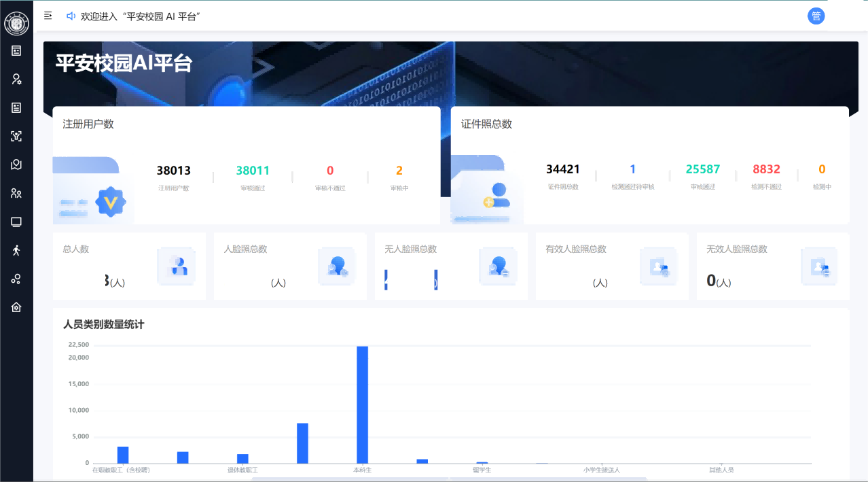Click the dashboard panel icon in sidebar
The width and height of the screenshot is (868, 482).
pyautogui.click(x=16, y=50)
